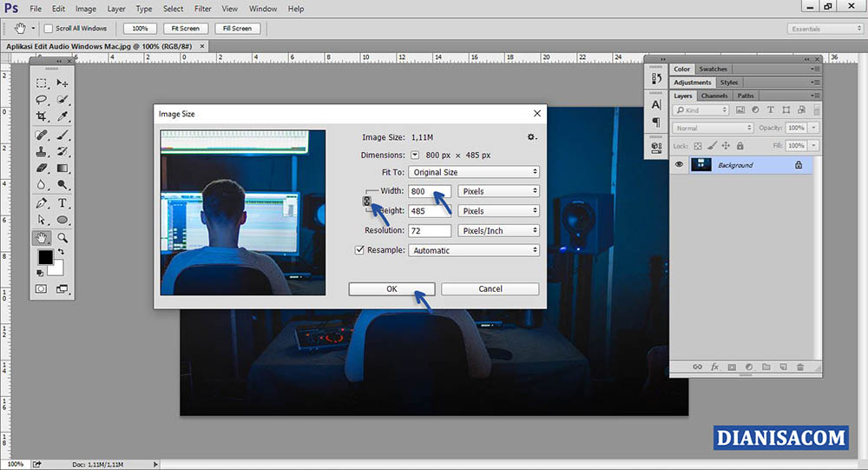Click the Fit Screen button
Image resolution: width=868 pixels, height=470 pixels.
tap(186, 29)
